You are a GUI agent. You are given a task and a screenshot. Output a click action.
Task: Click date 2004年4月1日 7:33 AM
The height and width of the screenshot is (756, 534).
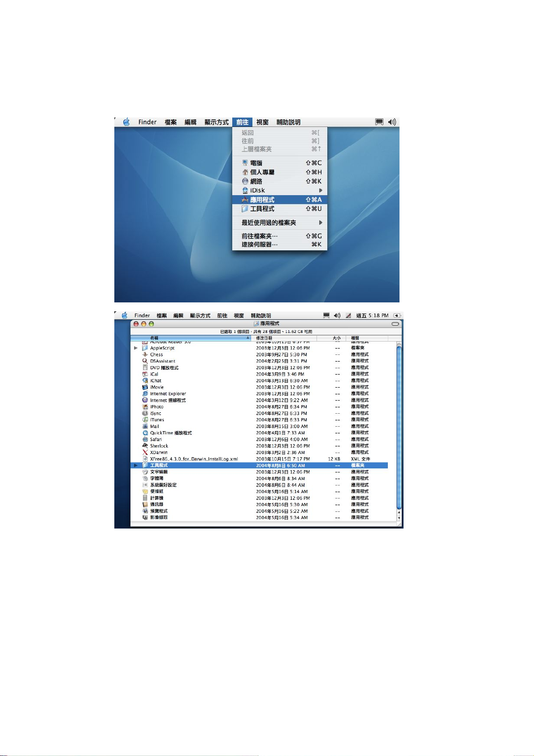click(x=280, y=433)
